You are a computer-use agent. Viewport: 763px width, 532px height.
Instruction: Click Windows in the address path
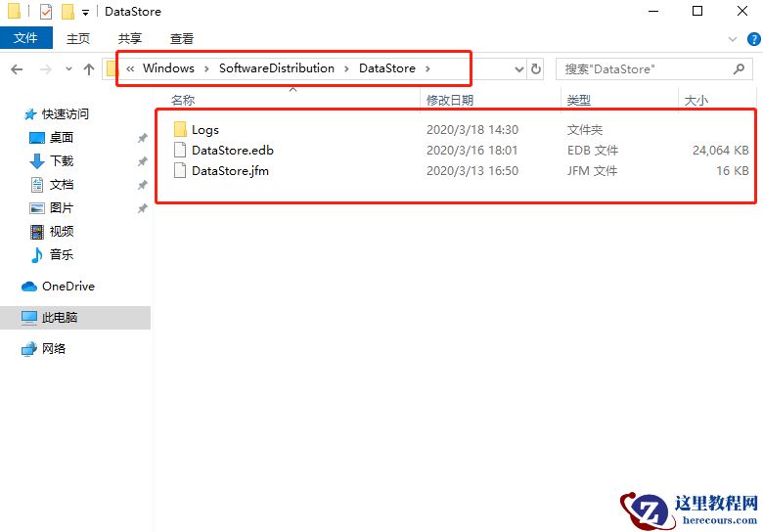pos(168,68)
